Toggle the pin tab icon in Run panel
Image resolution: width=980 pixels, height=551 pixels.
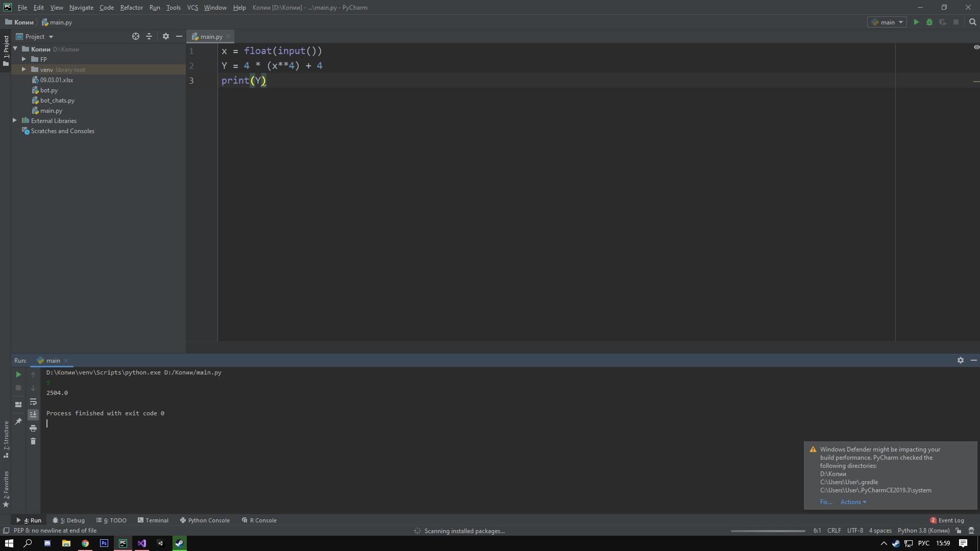(18, 421)
